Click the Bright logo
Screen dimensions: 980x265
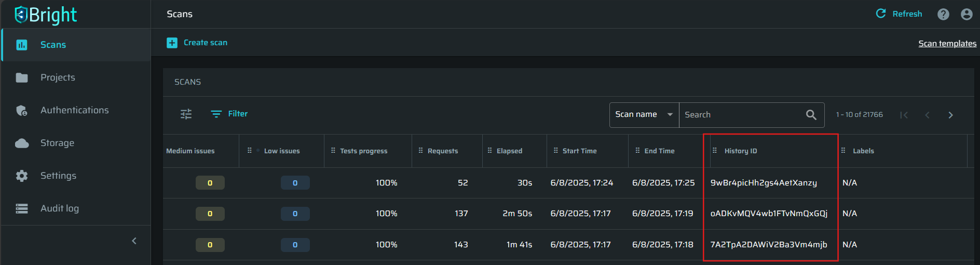click(46, 15)
